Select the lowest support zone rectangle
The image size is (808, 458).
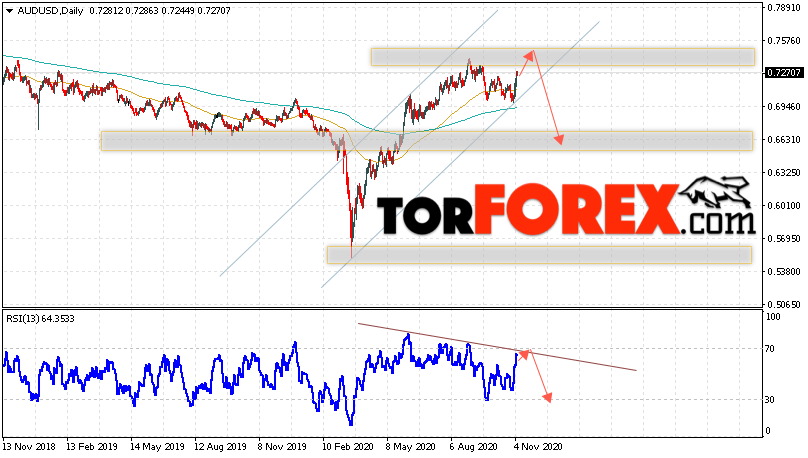click(540, 255)
